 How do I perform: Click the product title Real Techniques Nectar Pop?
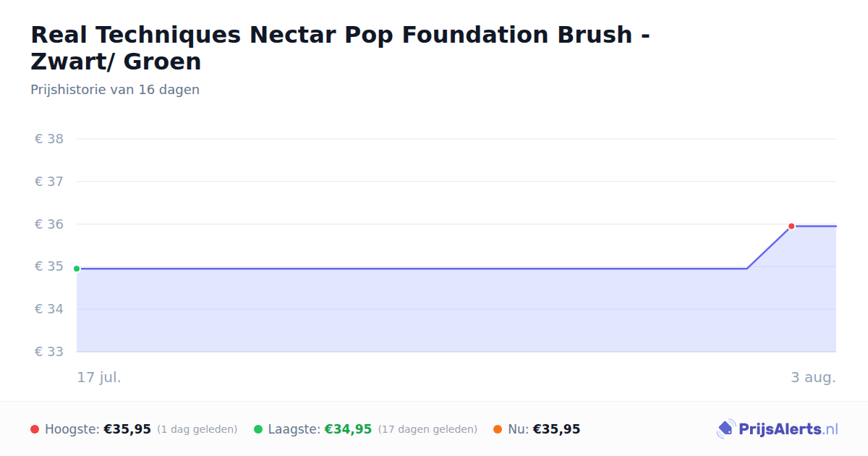[x=340, y=48]
